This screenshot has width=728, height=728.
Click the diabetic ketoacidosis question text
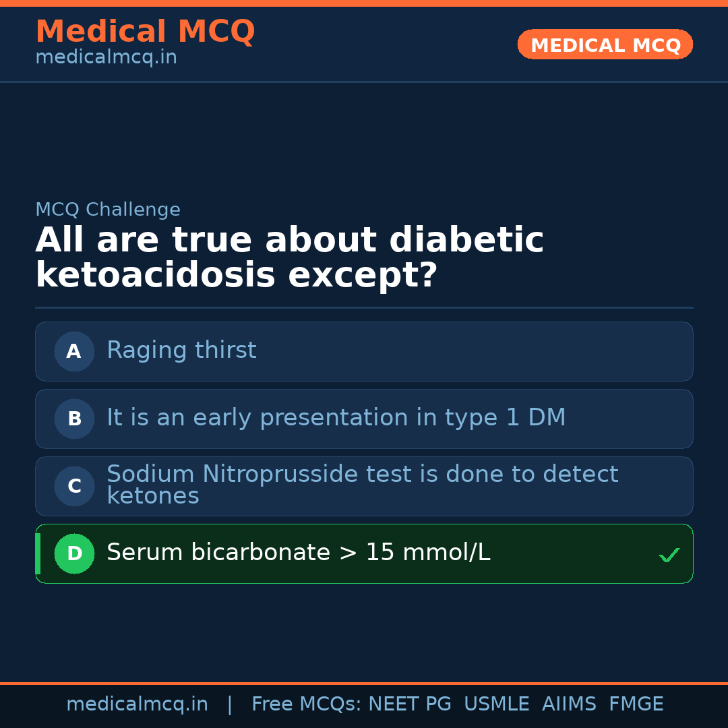point(289,257)
